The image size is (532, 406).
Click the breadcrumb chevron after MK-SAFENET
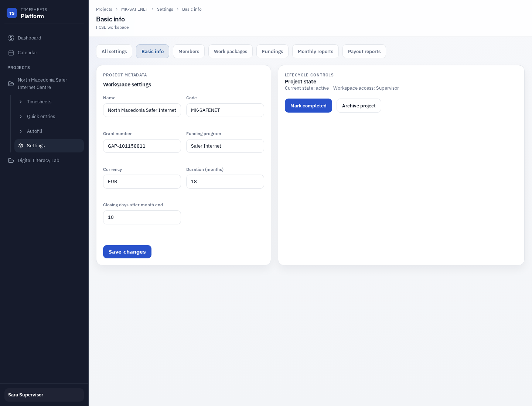click(x=152, y=9)
